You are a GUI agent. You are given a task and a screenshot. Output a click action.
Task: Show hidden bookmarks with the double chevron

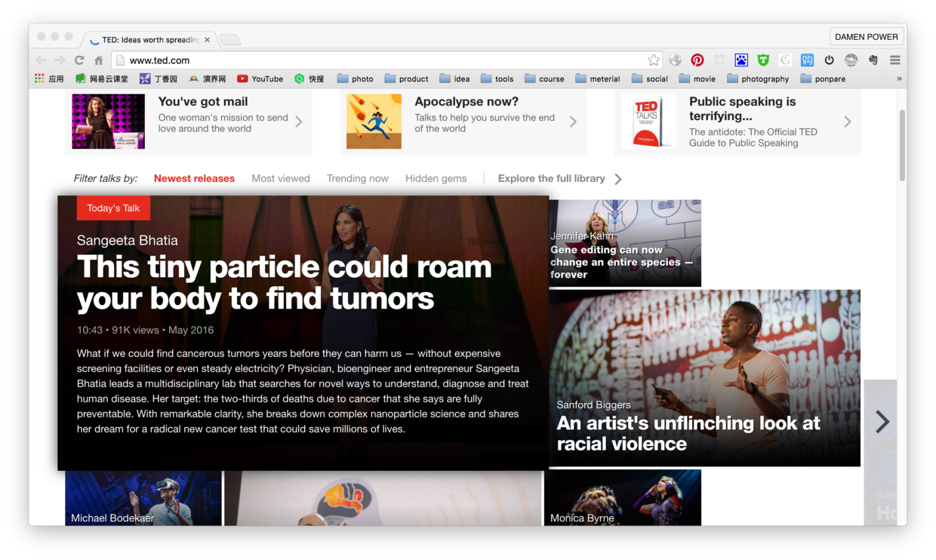click(x=899, y=78)
